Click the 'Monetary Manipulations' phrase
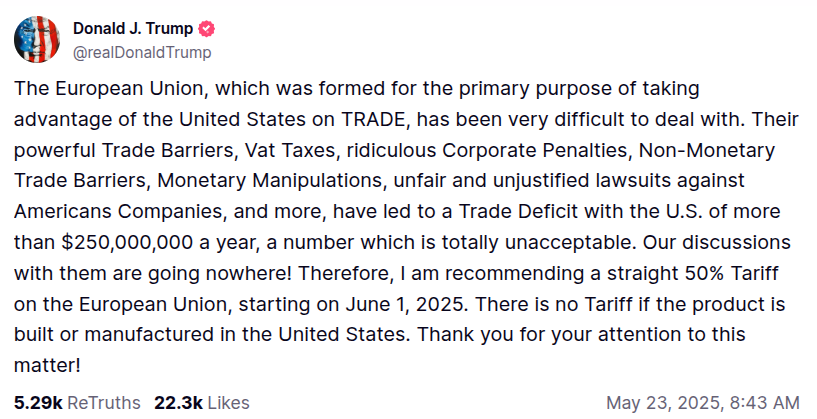Screen dimensions: 817x419 (270, 181)
